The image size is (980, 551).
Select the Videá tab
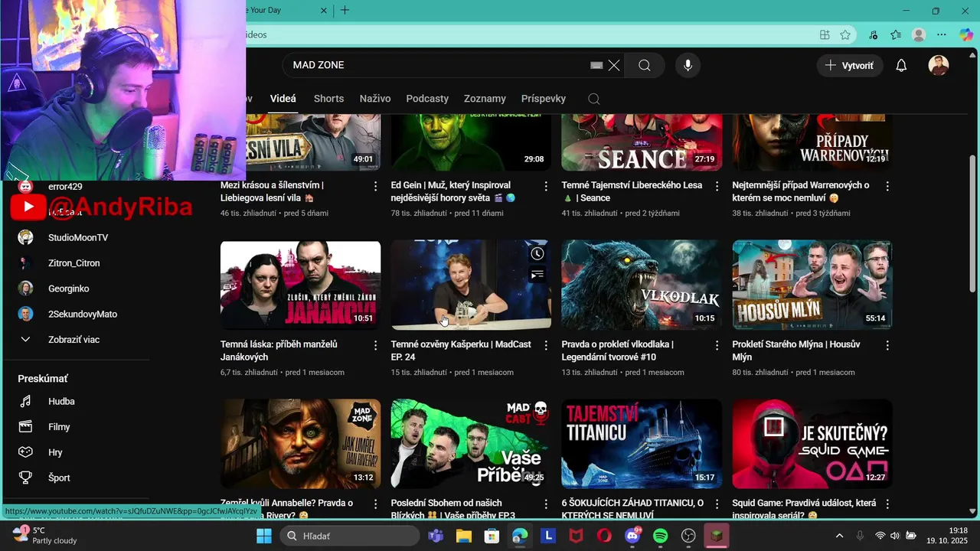pos(283,99)
